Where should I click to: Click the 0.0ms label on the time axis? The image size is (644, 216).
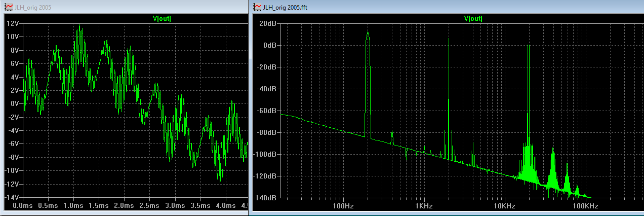22,206
